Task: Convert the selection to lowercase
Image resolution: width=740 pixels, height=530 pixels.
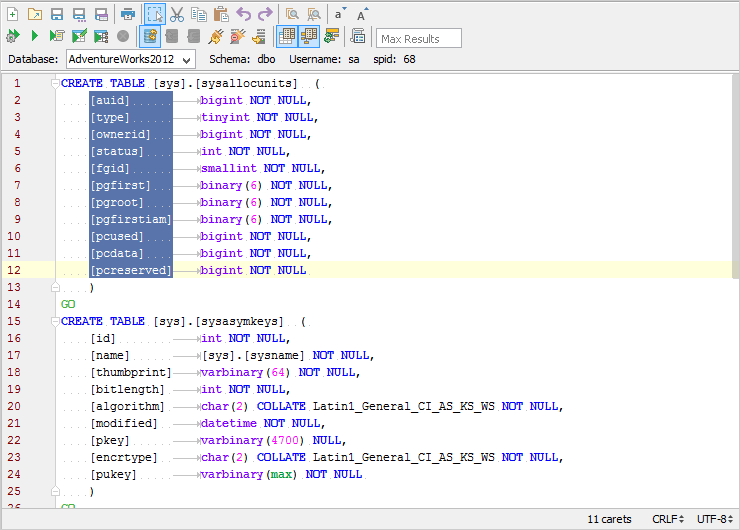Action: (340, 15)
